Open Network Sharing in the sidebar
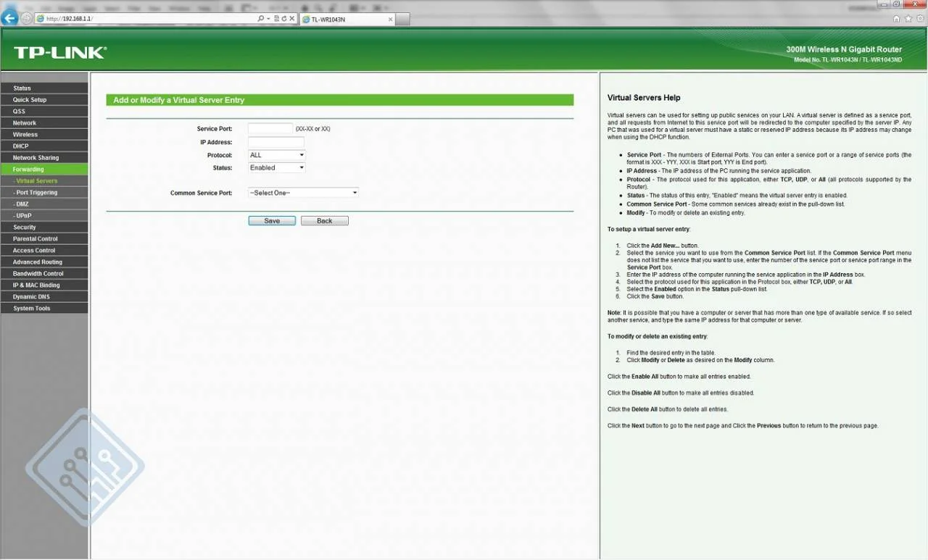The image size is (928, 560). click(x=44, y=158)
